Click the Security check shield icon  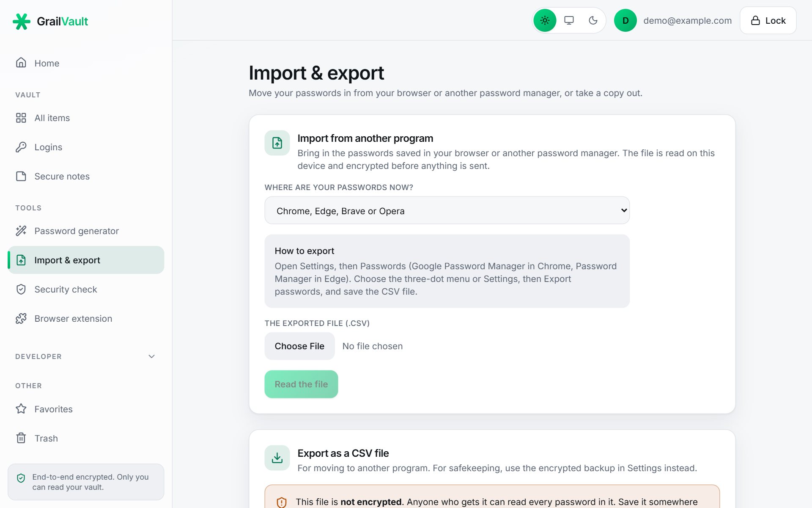21,289
